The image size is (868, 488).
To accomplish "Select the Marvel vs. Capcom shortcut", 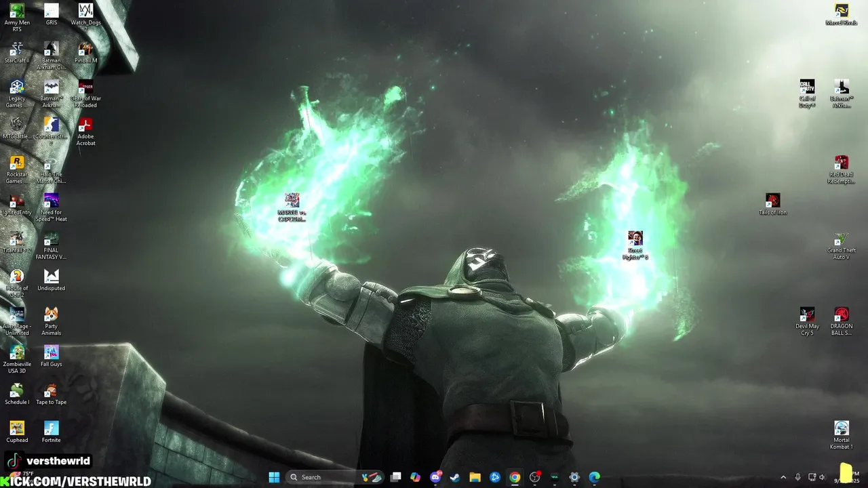I will tap(292, 207).
